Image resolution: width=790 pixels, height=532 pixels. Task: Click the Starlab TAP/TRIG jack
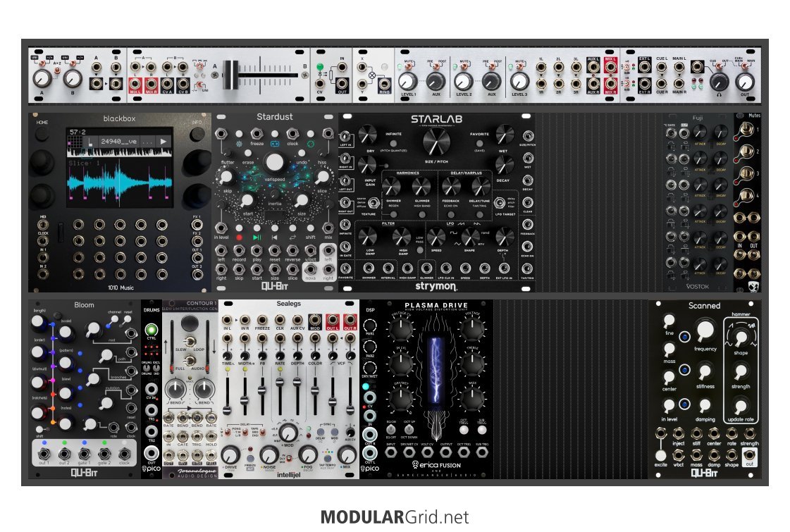tap(526, 268)
